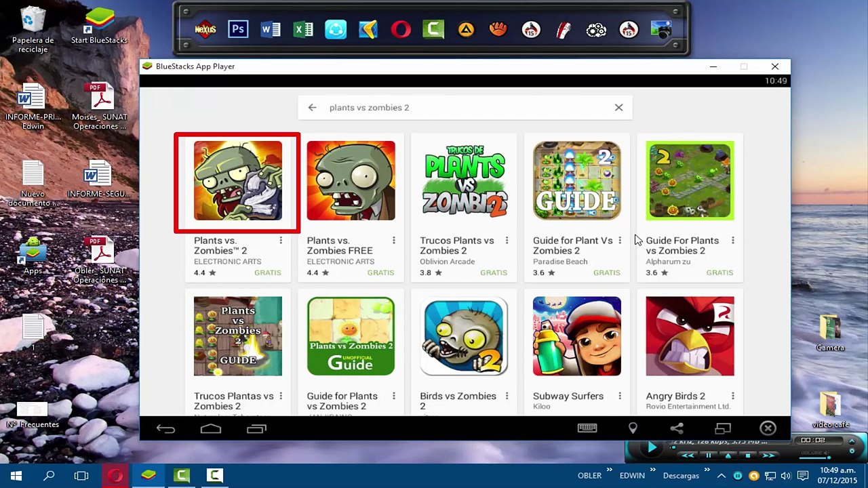Adjust the media player volume slider

coord(814,457)
